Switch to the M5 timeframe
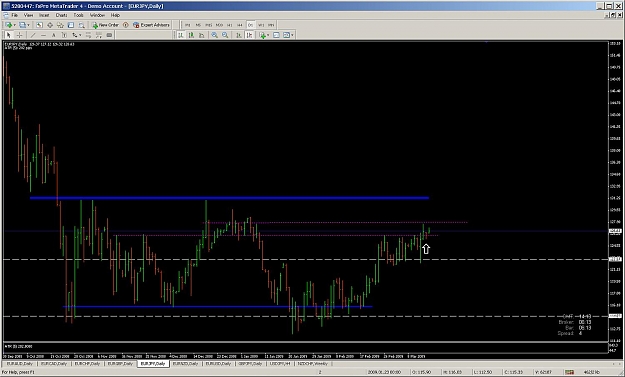This screenshot has width=625, height=377. (x=198, y=25)
